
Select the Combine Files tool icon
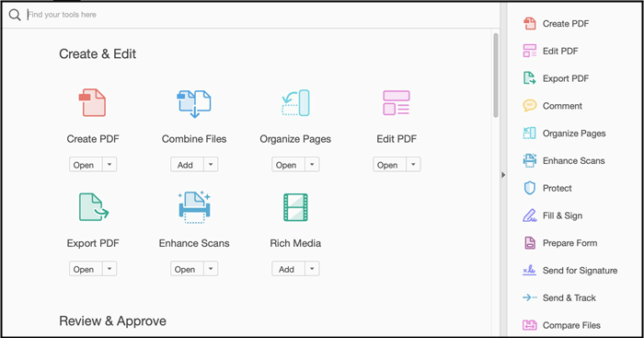[194, 104]
